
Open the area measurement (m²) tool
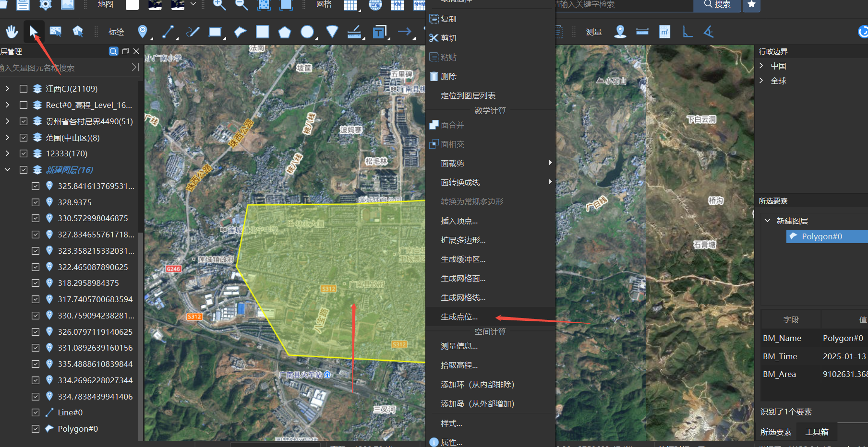(664, 32)
